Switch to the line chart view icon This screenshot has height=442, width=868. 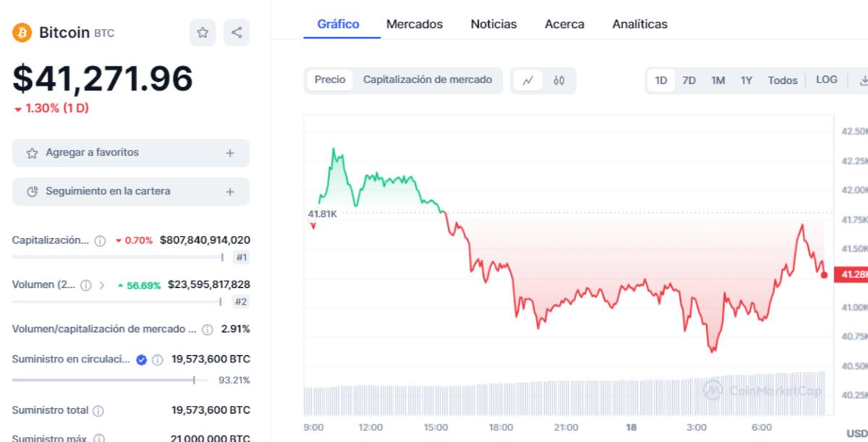pyautogui.click(x=528, y=80)
